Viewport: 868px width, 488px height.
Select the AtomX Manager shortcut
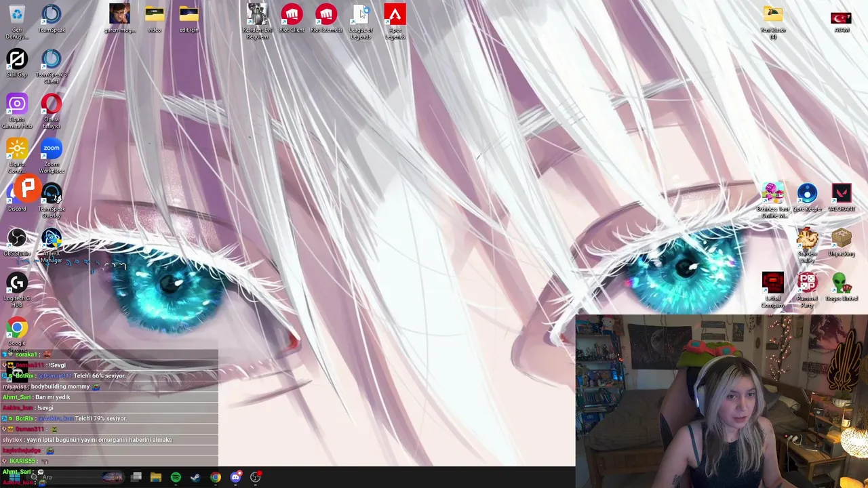[52, 245]
